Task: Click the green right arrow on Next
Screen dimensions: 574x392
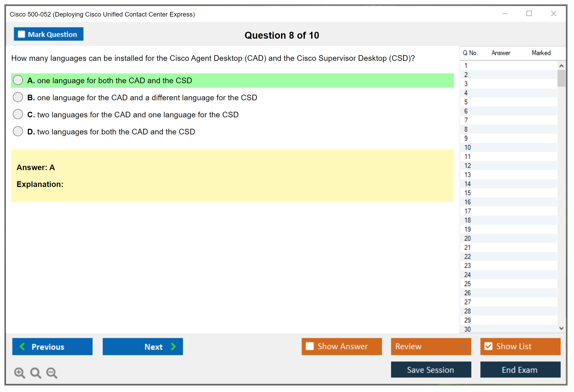Action: 173,346
